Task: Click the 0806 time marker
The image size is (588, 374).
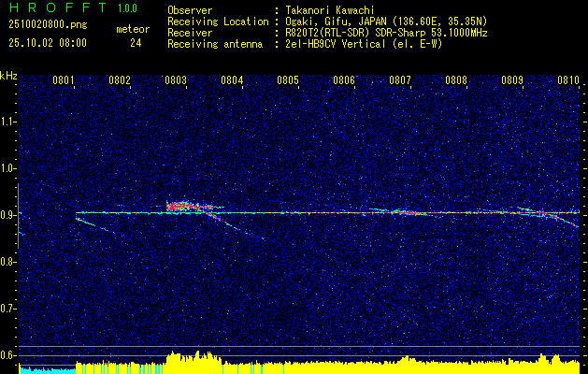Action: pyautogui.click(x=344, y=80)
